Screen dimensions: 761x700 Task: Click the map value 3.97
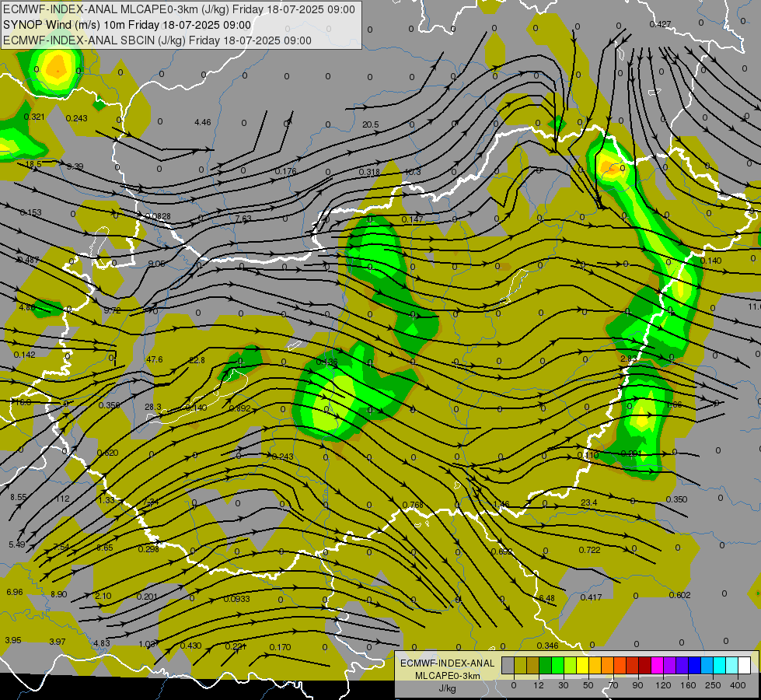point(58,642)
